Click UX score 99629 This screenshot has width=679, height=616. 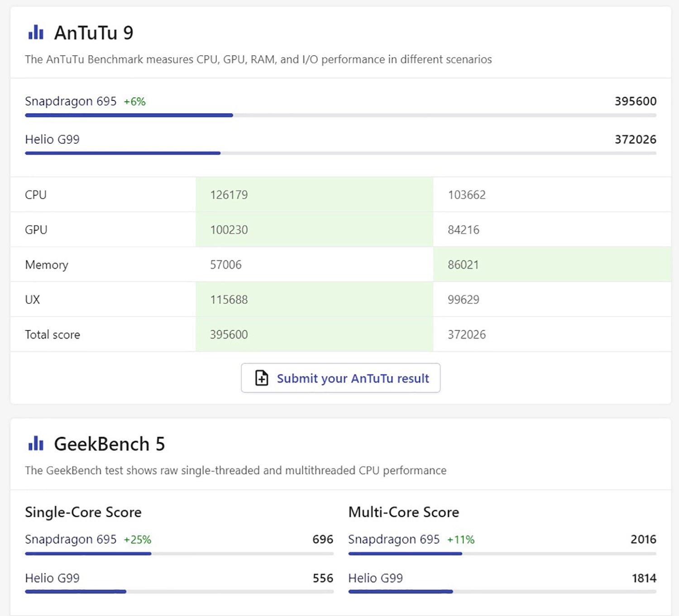pyautogui.click(x=464, y=299)
